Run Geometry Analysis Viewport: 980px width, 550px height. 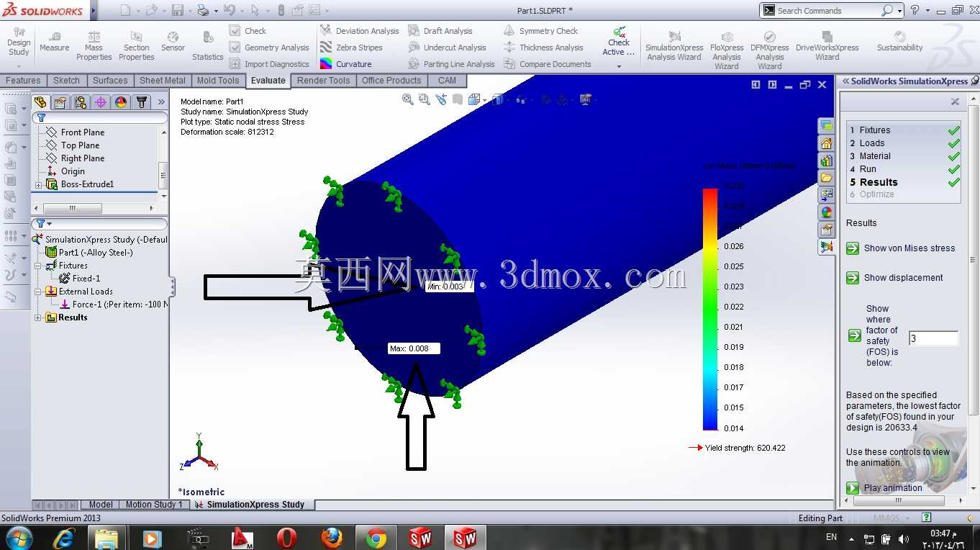point(269,48)
